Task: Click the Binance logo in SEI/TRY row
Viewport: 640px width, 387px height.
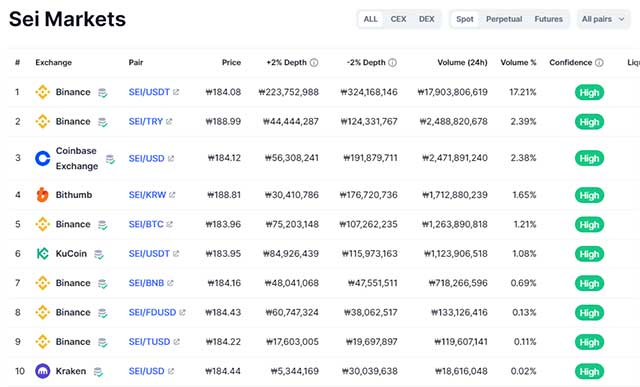Action: 42,122
